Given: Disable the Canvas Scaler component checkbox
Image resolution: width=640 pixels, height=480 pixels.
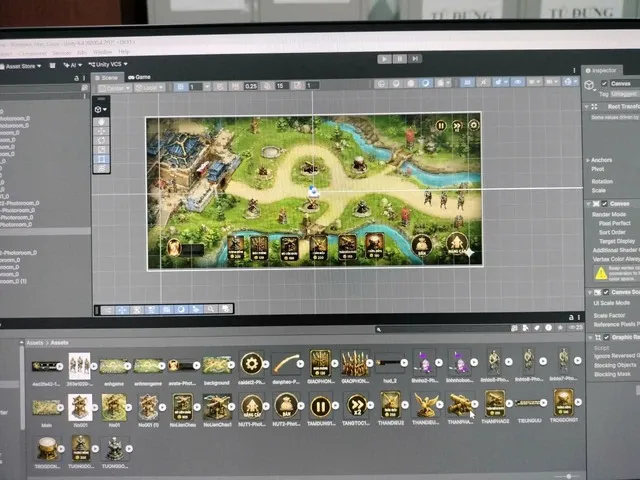Looking at the screenshot, I should click(606, 292).
